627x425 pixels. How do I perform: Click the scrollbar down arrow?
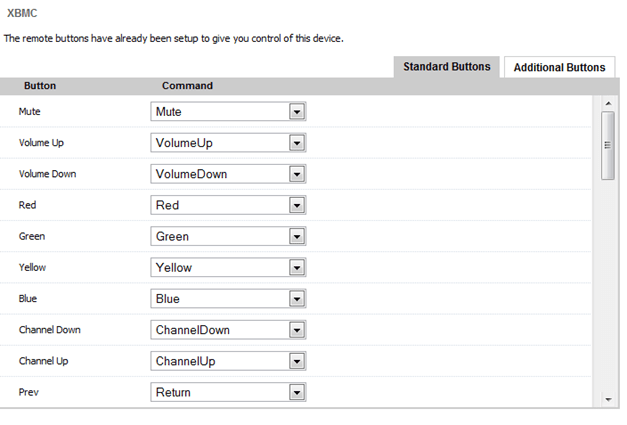[x=607, y=399]
